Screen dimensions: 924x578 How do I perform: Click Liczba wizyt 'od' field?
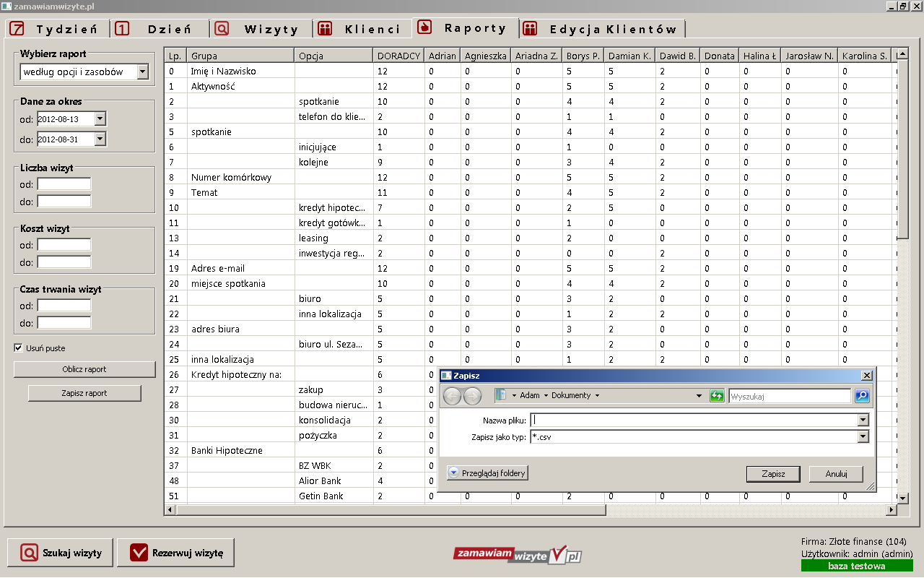64,184
